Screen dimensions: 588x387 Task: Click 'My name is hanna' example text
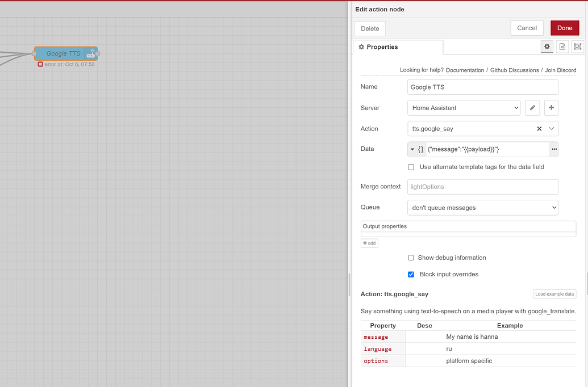(x=472, y=337)
